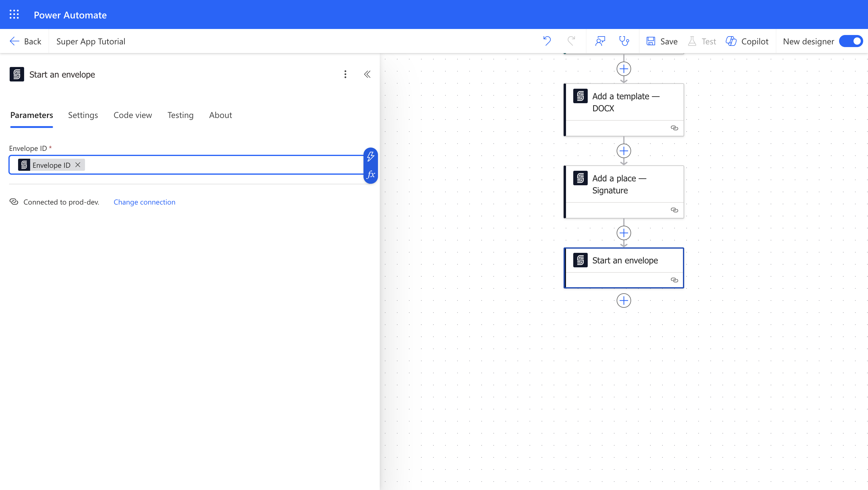Open the Flow checker stethoscope icon
Image resolution: width=868 pixels, height=490 pixels.
coord(624,41)
